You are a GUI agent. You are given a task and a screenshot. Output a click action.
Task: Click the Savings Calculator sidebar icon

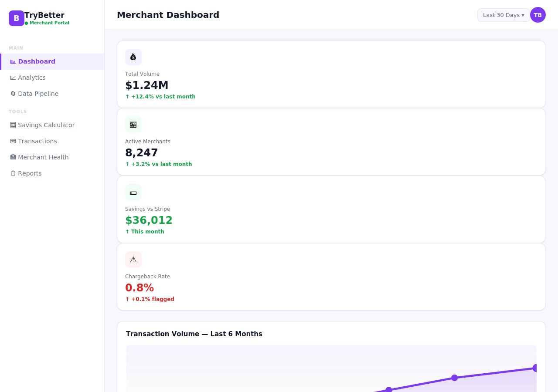(13, 125)
